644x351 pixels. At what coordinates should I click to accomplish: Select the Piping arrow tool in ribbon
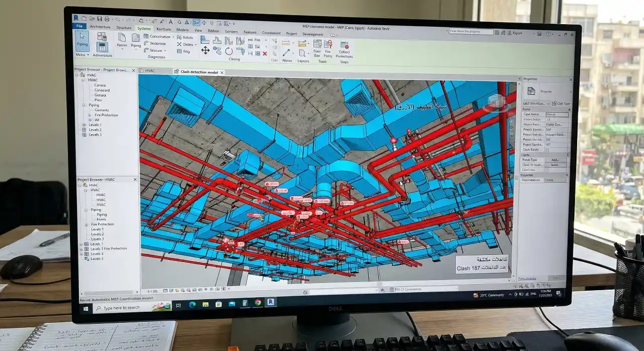(82, 39)
